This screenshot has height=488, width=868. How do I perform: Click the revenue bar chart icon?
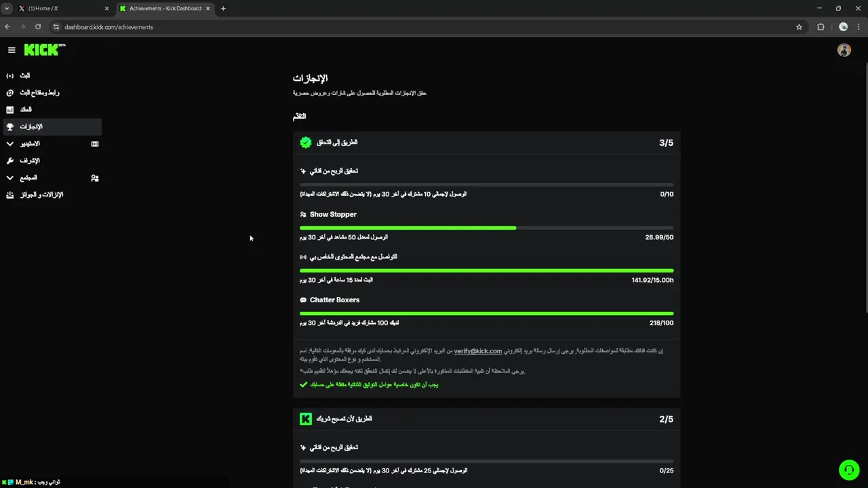9,110
